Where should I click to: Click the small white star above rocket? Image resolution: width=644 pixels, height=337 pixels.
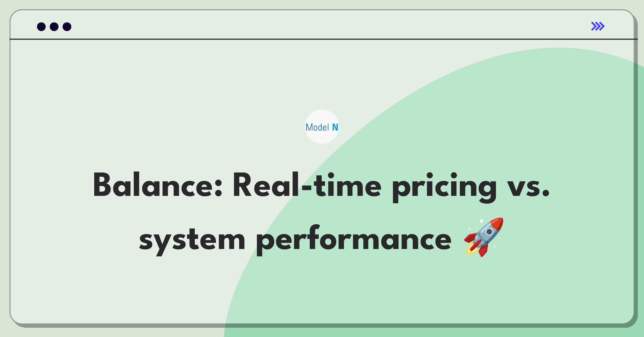coord(481,221)
